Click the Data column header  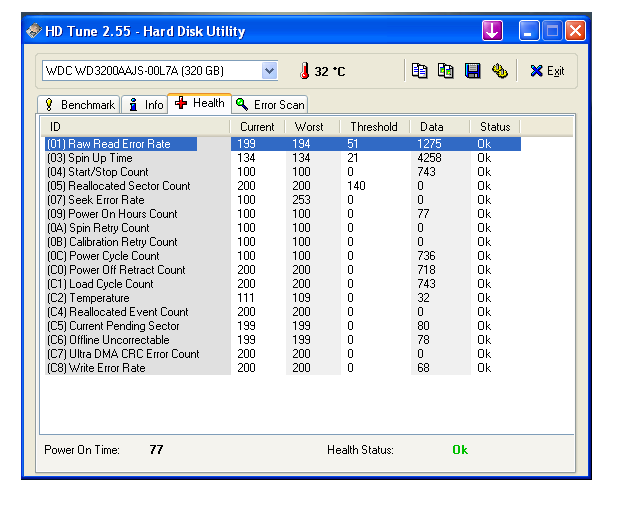pyautogui.click(x=440, y=127)
